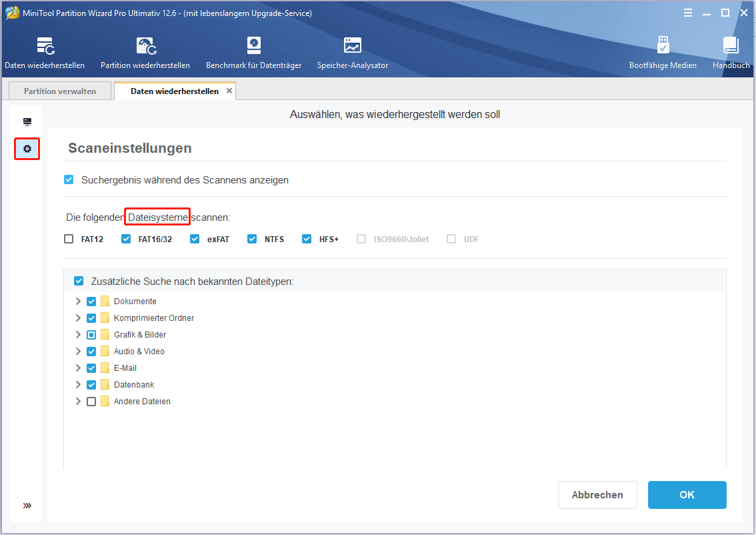Expand the Grafik & Bilder group
Image resolution: width=756 pixels, height=535 pixels.
coord(78,335)
